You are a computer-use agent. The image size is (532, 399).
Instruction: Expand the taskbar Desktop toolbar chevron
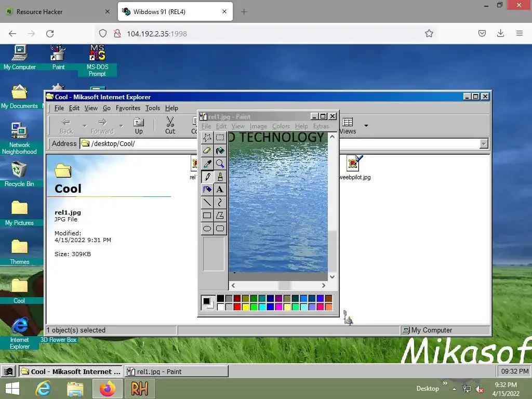click(445, 383)
